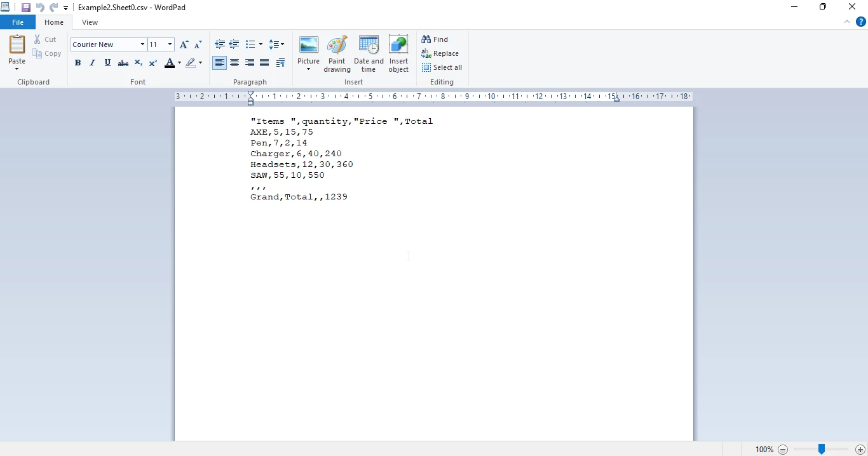This screenshot has height=456, width=868.
Task: Toggle Underline formatting
Action: click(x=107, y=63)
